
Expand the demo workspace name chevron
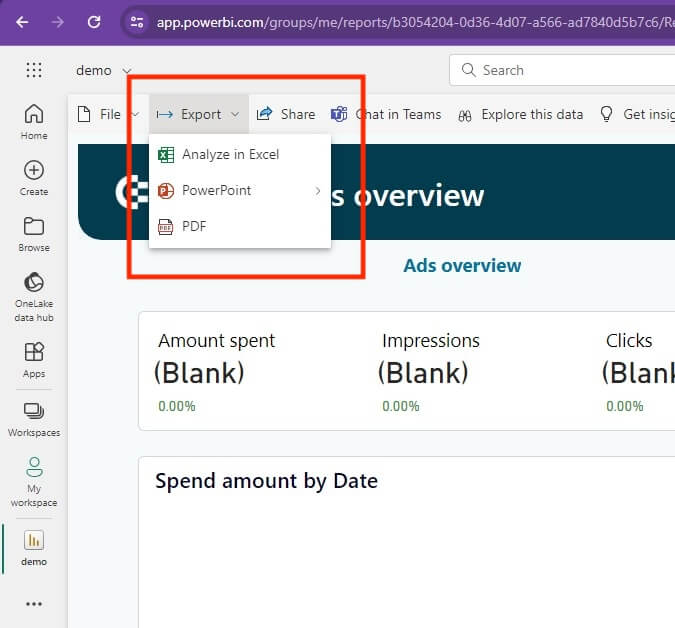pos(126,71)
